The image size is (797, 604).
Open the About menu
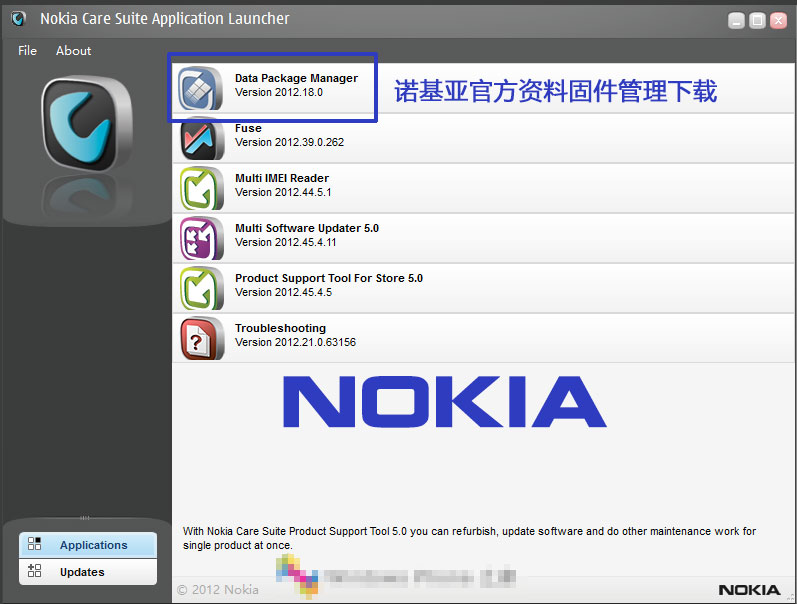pos(74,51)
